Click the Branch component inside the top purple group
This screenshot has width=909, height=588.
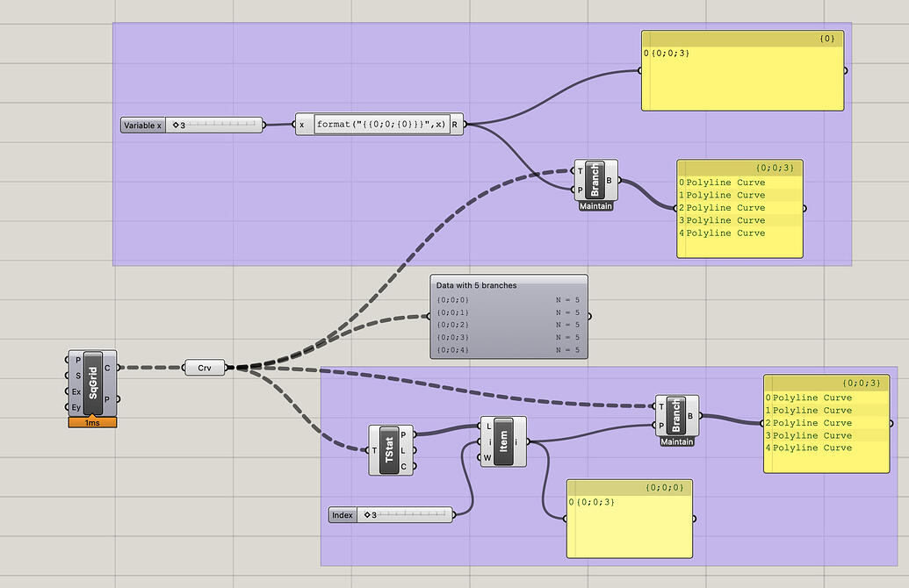tap(596, 181)
